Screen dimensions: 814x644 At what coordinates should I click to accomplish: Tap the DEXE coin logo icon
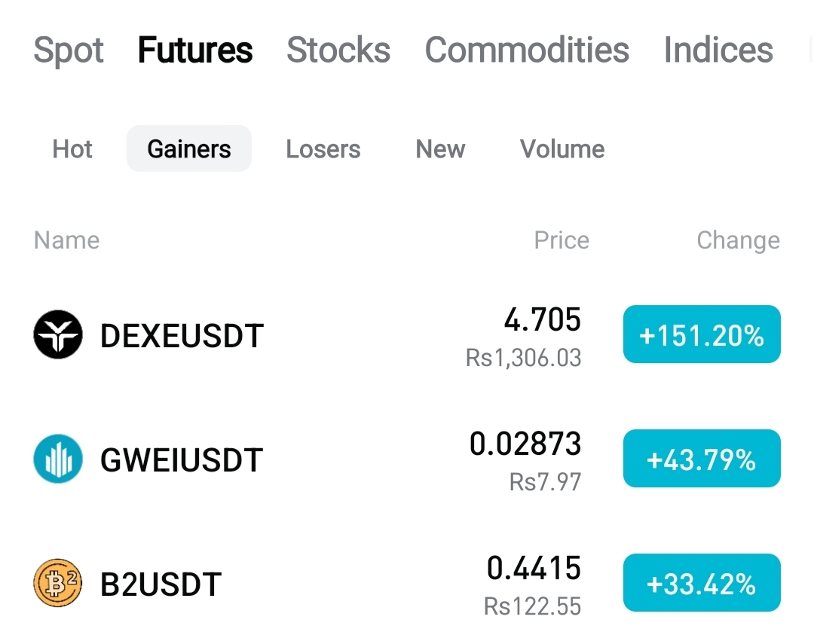pos(58,334)
